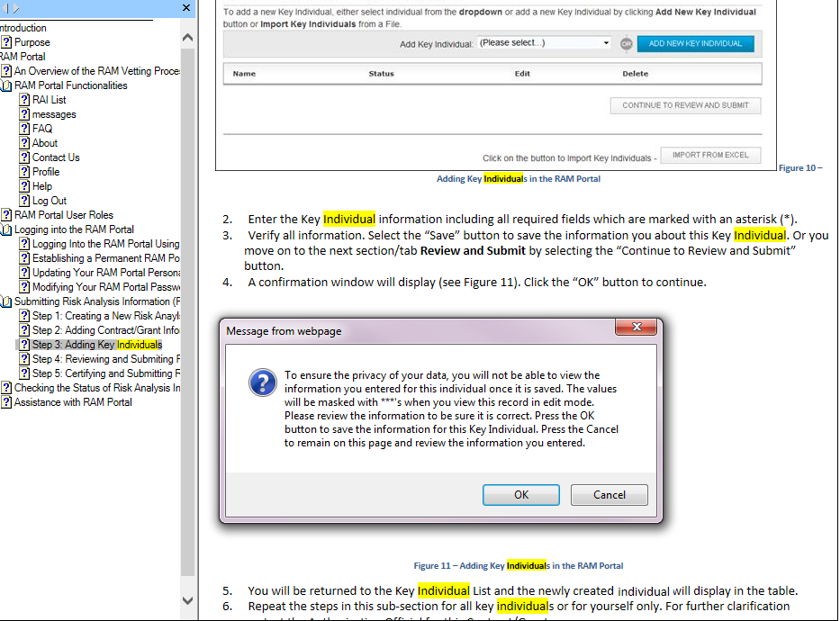Open the Add Key Individual dropdown
The height and width of the screenshot is (621, 840).
pyautogui.click(x=544, y=43)
